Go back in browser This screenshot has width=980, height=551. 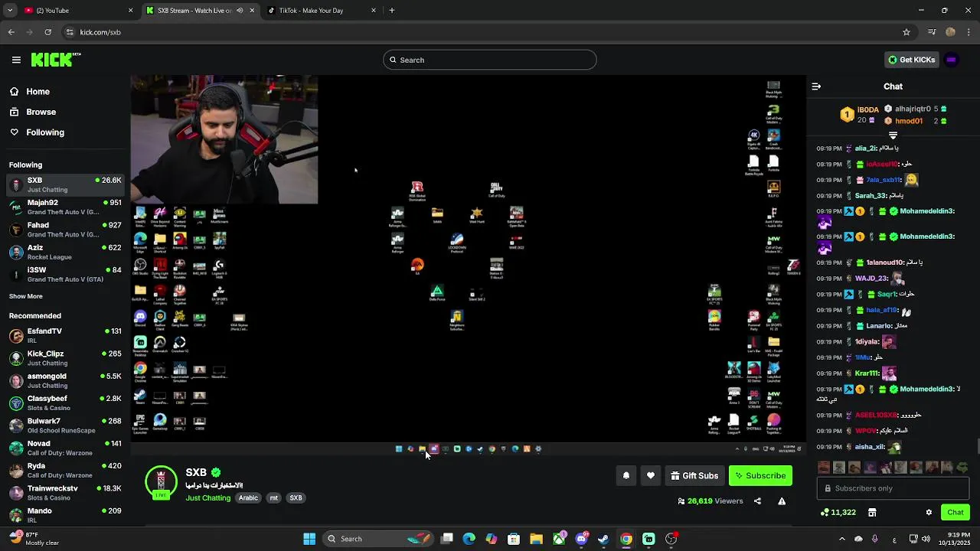click(11, 32)
